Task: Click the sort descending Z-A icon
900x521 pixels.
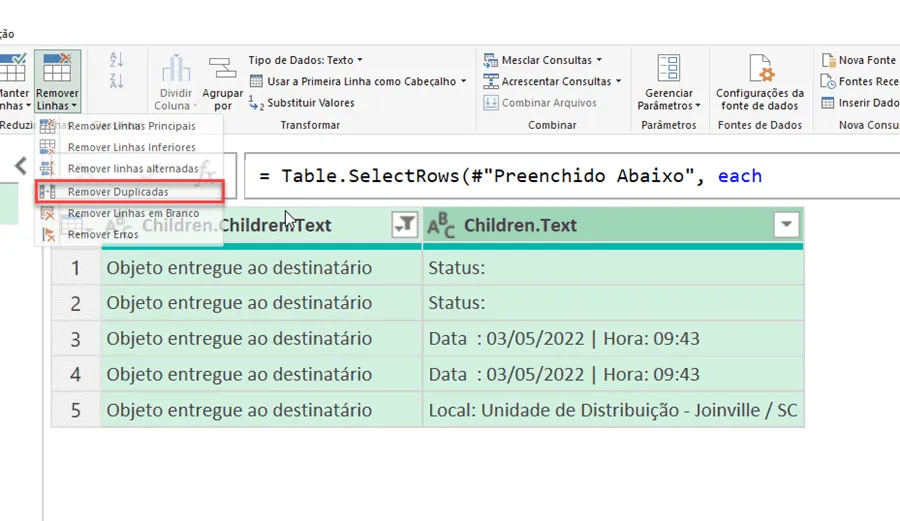Action: [x=117, y=81]
